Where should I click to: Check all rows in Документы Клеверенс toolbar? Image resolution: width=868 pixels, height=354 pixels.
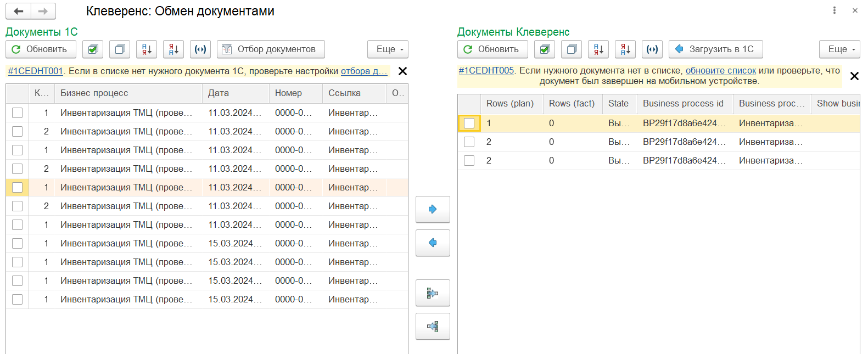tap(545, 49)
